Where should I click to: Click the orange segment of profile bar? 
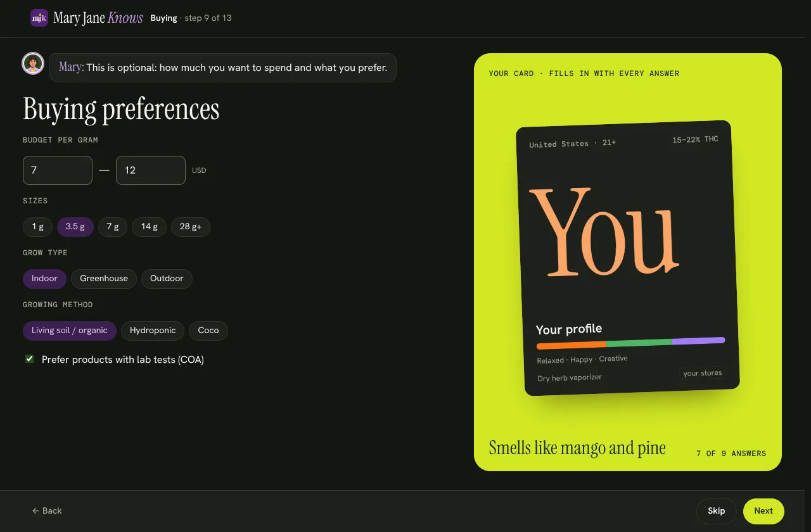tap(571, 345)
